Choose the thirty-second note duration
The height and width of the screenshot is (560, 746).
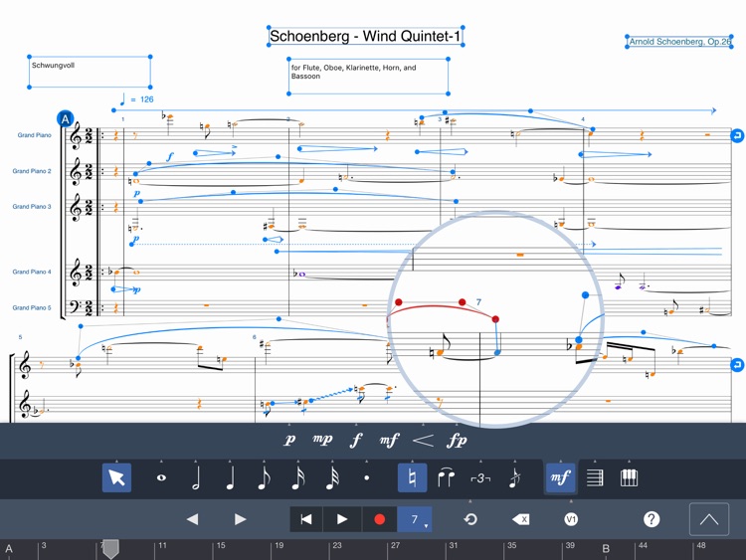click(x=332, y=478)
